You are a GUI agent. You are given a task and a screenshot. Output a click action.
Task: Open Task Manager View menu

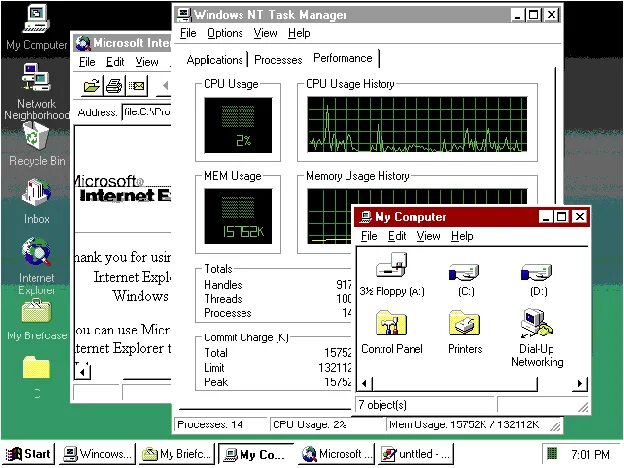tap(265, 33)
